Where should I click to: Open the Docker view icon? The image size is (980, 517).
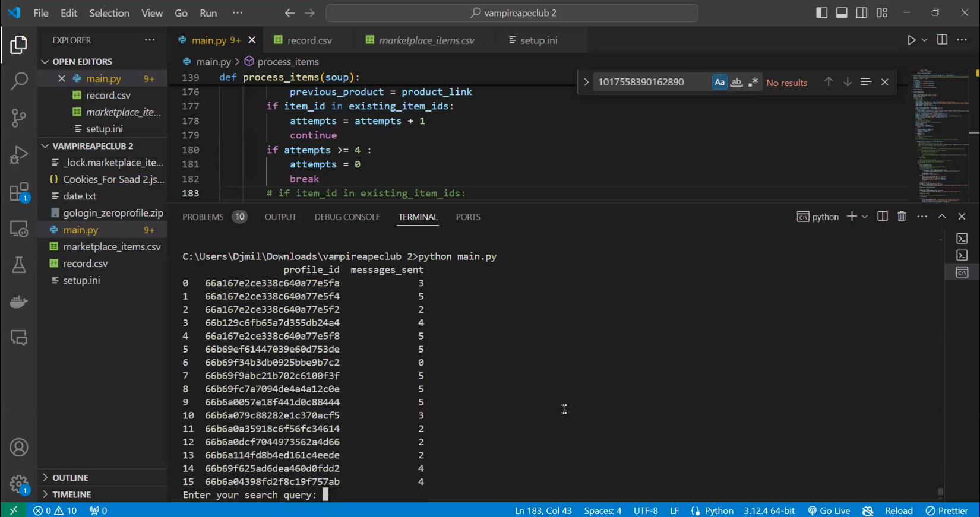19,302
